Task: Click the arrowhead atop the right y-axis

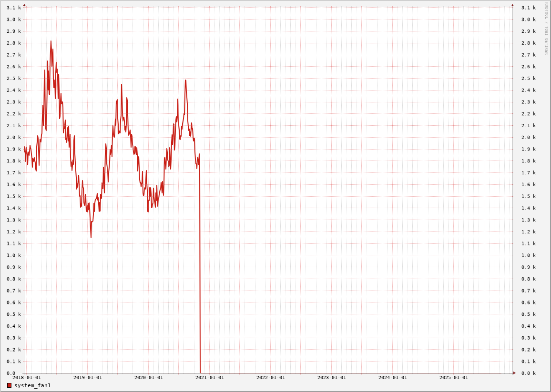Action: tap(512, 5)
